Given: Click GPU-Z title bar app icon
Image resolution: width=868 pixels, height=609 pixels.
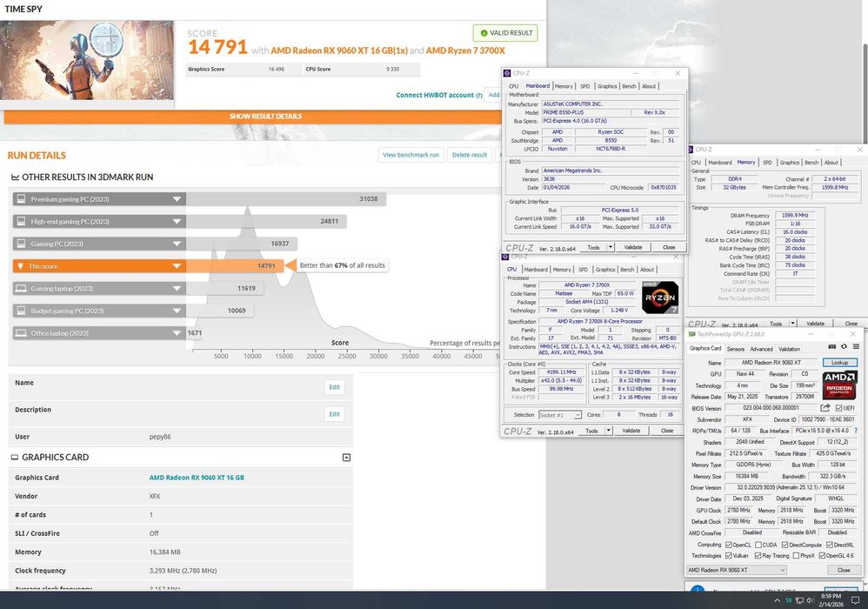Looking at the screenshot, I should coord(691,334).
